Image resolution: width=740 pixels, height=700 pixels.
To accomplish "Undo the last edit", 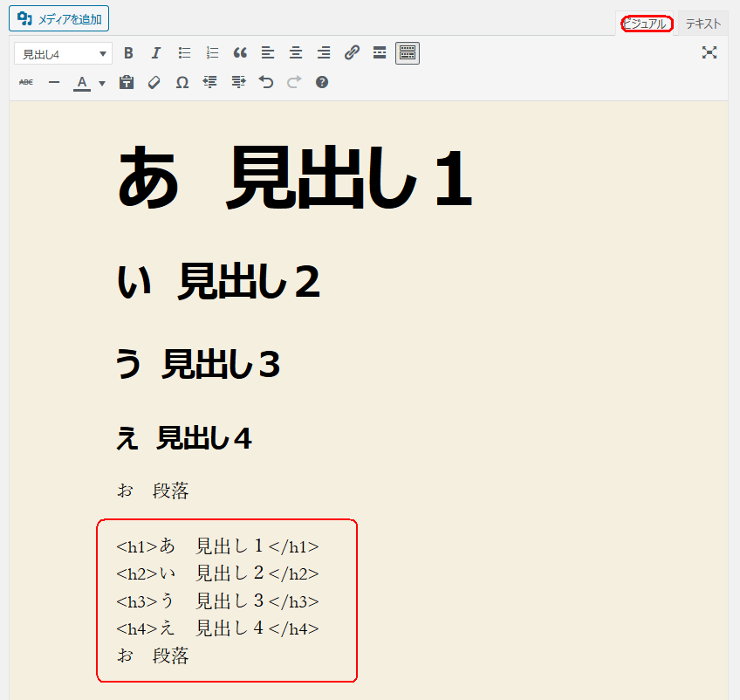I will (266, 83).
